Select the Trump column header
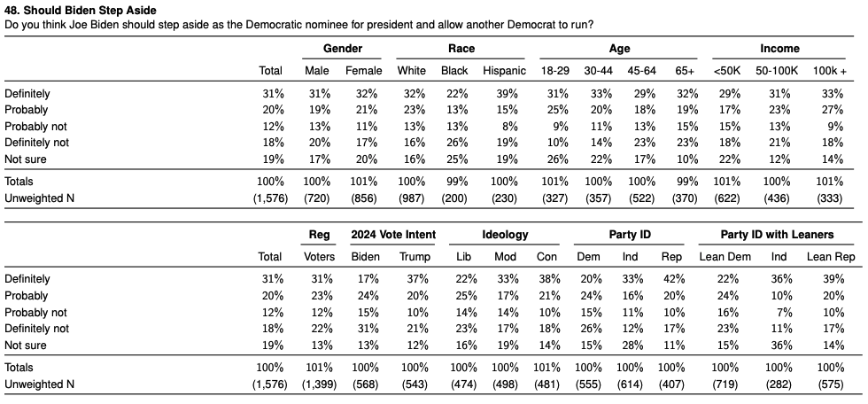Screen dimensions: 868x404 pos(415,257)
